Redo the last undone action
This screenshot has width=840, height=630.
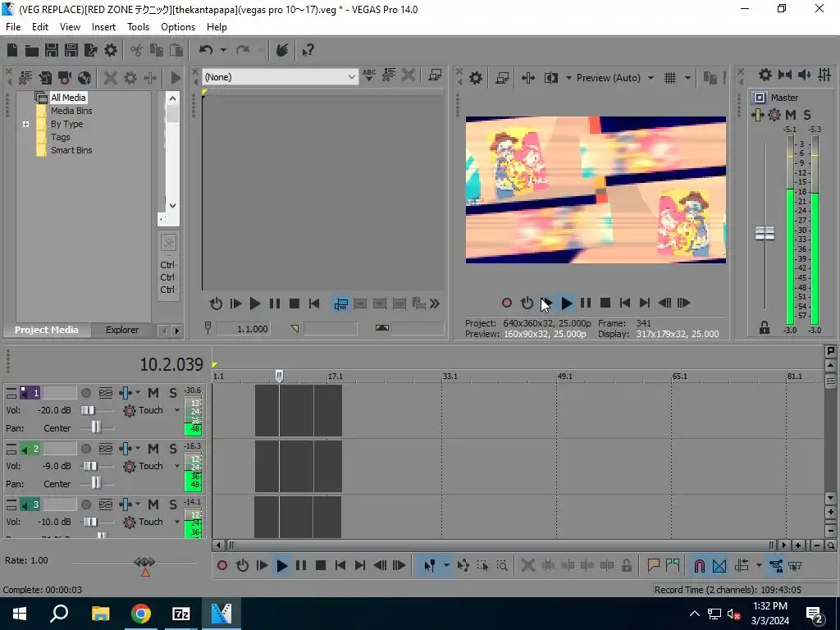tap(243, 50)
